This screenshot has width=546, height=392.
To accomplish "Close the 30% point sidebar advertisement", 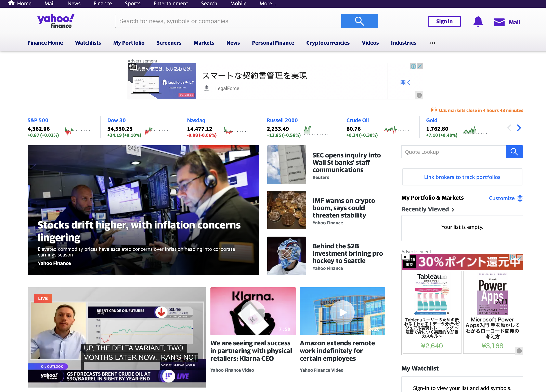I will click(x=520, y=258).
